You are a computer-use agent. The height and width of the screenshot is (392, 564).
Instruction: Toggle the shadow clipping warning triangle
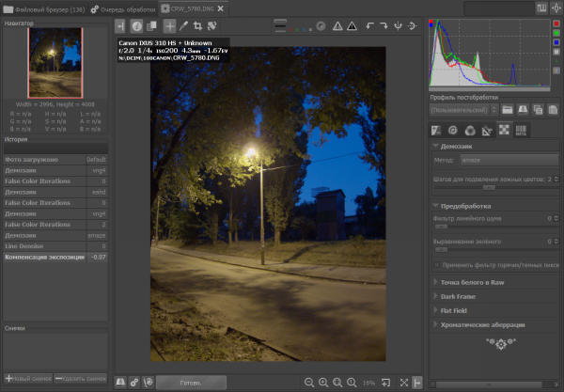(337, 26)
